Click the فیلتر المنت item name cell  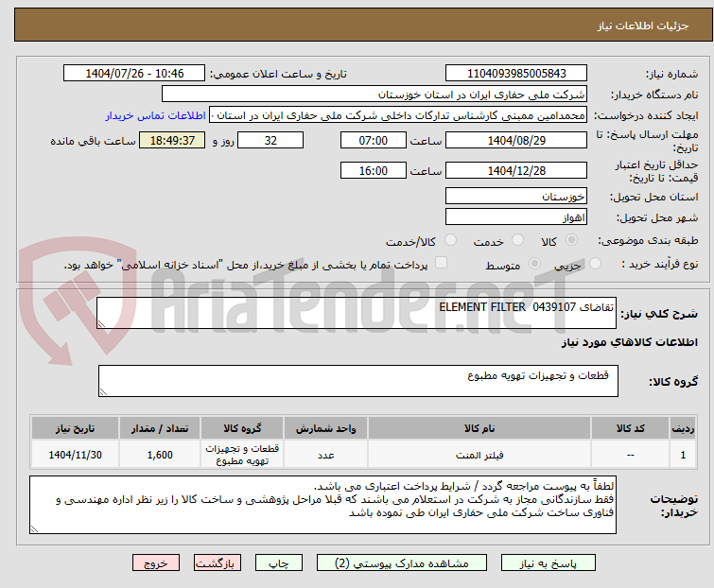coord(479,455)
